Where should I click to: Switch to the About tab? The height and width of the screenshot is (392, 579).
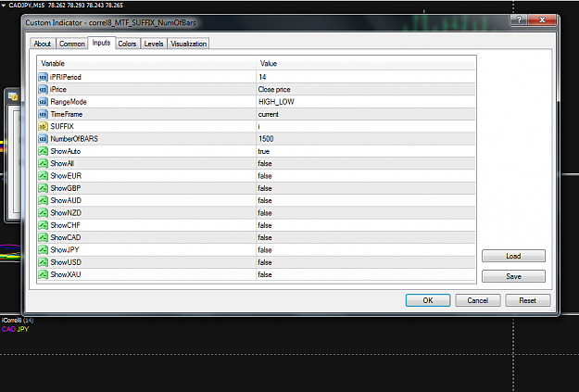(x=42, y=44)
